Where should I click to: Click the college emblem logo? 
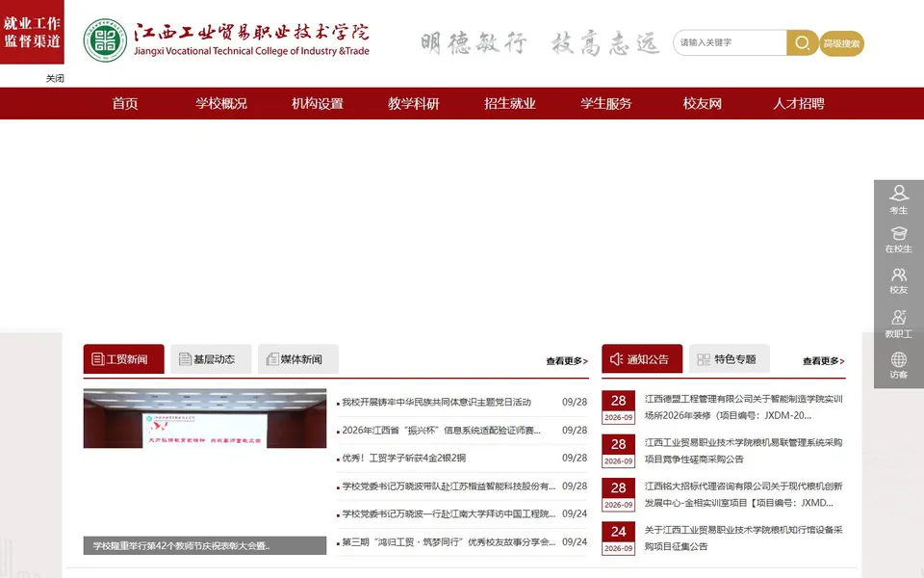tap(105, 40)
